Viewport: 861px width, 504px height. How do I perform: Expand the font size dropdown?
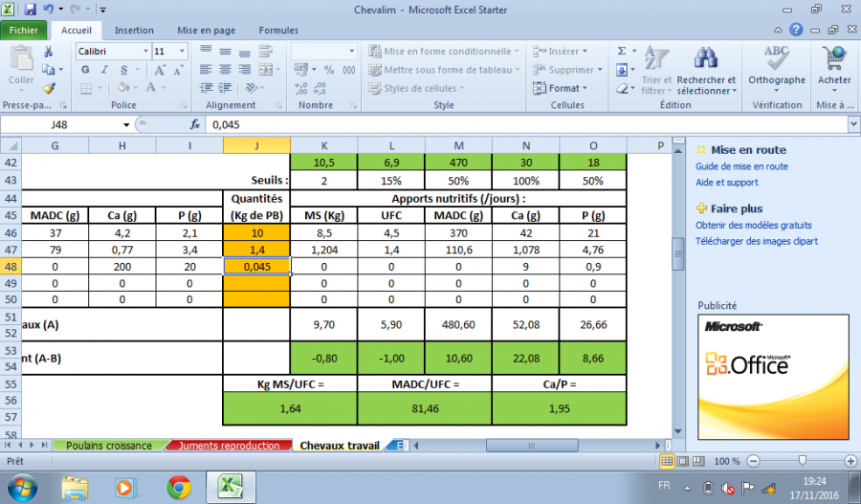tap(184, 52)
